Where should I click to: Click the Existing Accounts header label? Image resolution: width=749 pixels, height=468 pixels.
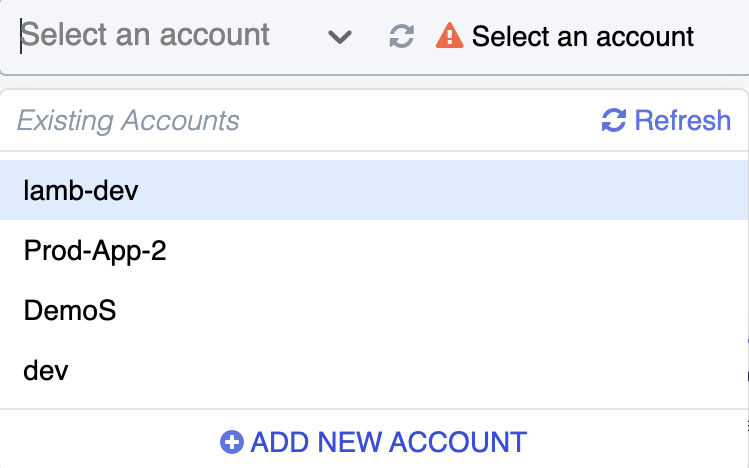coord(128,120)
